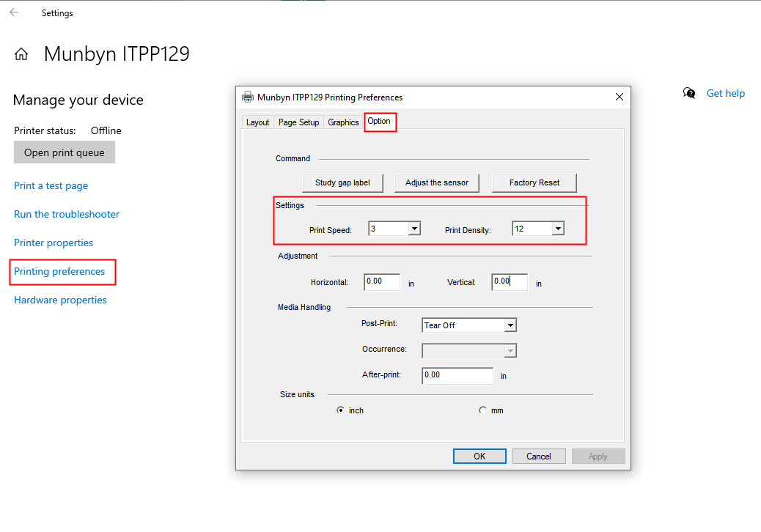761x532 pixels.
Task: Click the Horizontal adjustment input field
Action: pyautogui.click(x=381, y=281)
